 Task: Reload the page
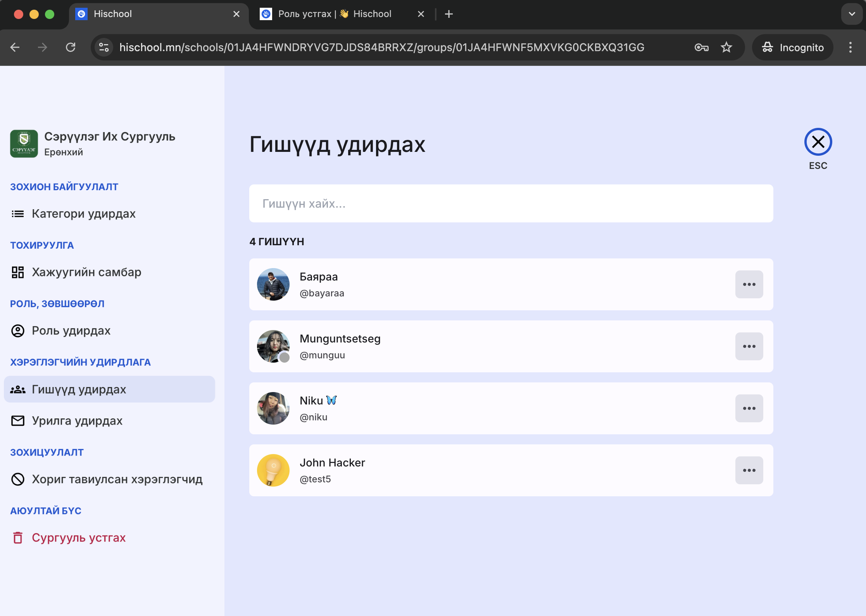(71, 47)
